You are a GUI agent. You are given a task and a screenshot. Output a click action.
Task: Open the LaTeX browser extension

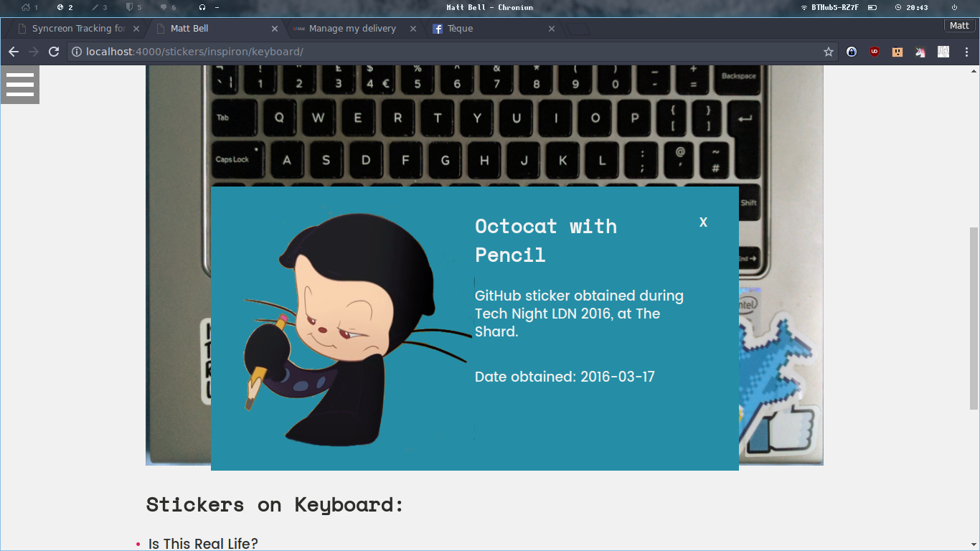tap(942, 52)
